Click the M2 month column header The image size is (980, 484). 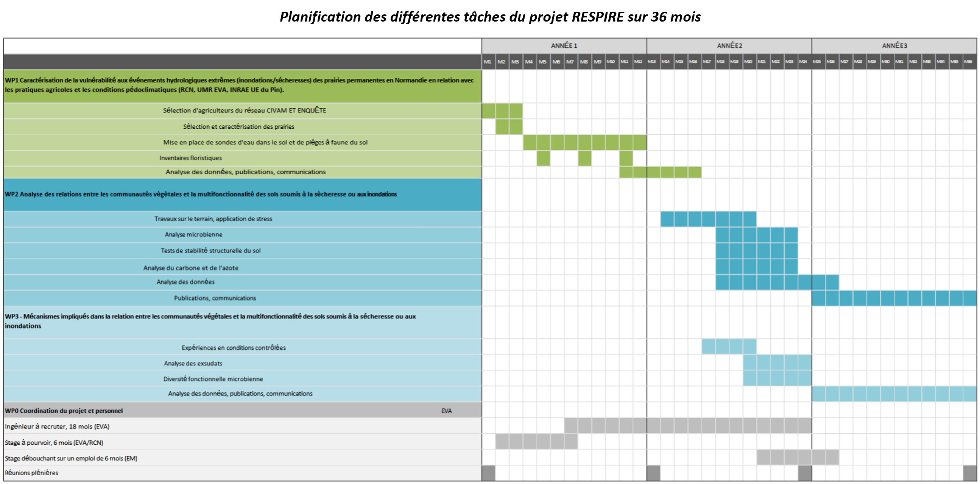tap(502, 62)
